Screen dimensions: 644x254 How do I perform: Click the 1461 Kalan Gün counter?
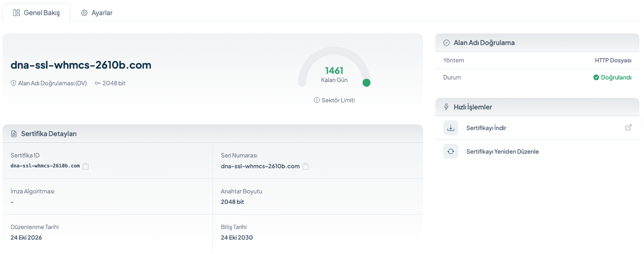[334, 74]
